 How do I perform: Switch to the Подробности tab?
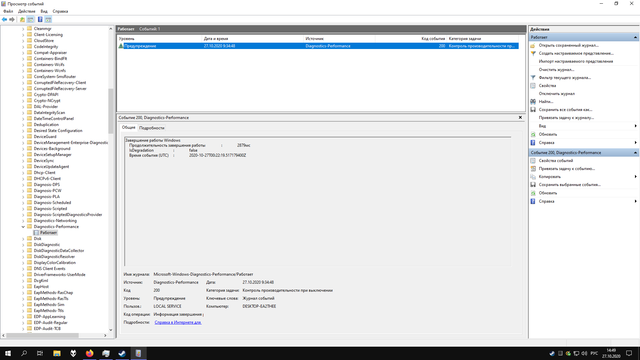(152, 128)
